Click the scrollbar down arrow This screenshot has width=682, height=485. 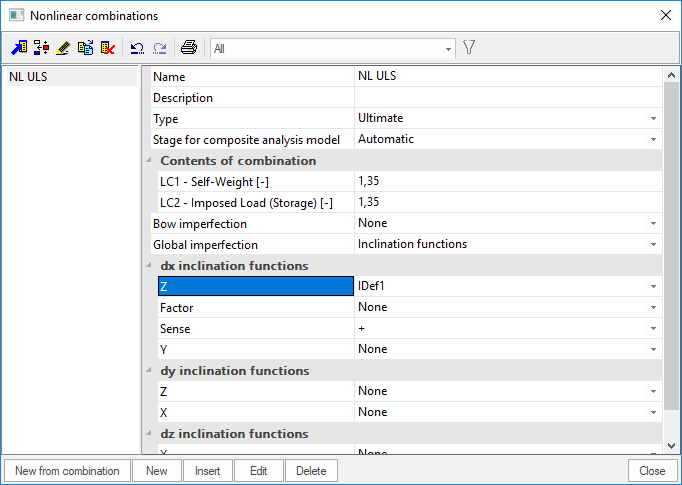(672, 446)
